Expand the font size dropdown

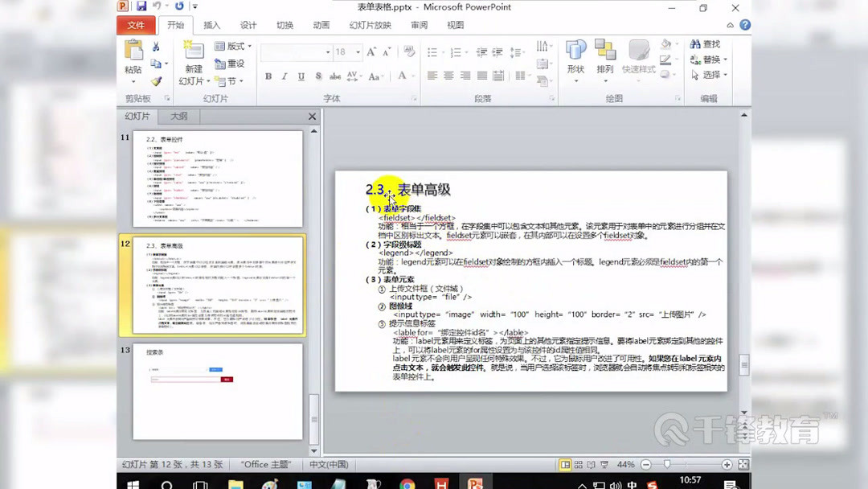click(358, 51)
